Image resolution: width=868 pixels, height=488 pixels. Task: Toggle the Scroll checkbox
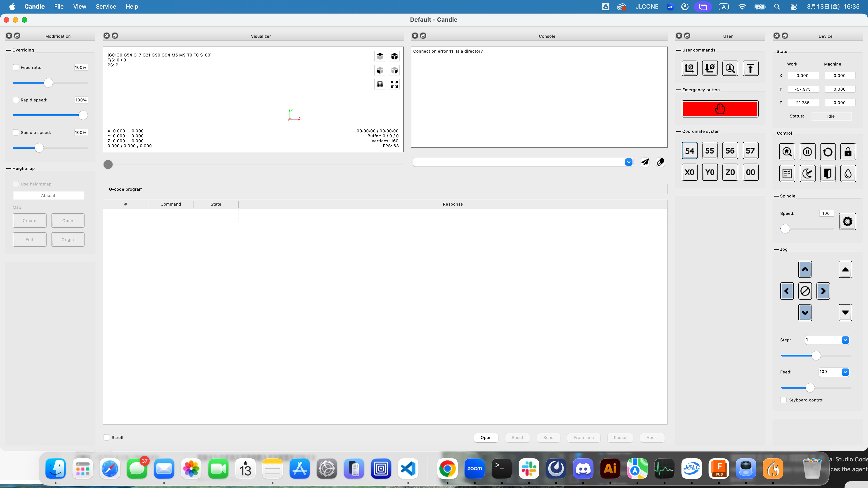107,437
